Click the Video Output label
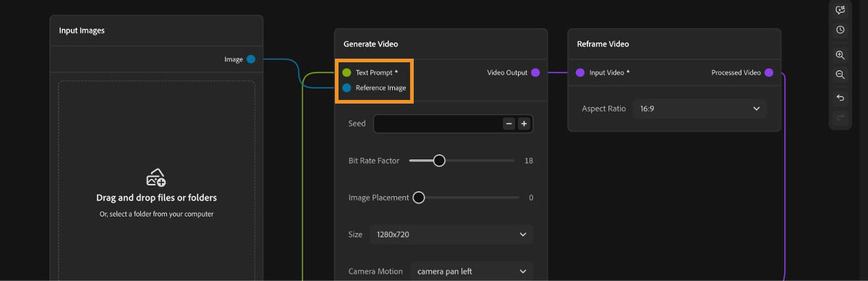The image size is (868, 281). point(507,72)
